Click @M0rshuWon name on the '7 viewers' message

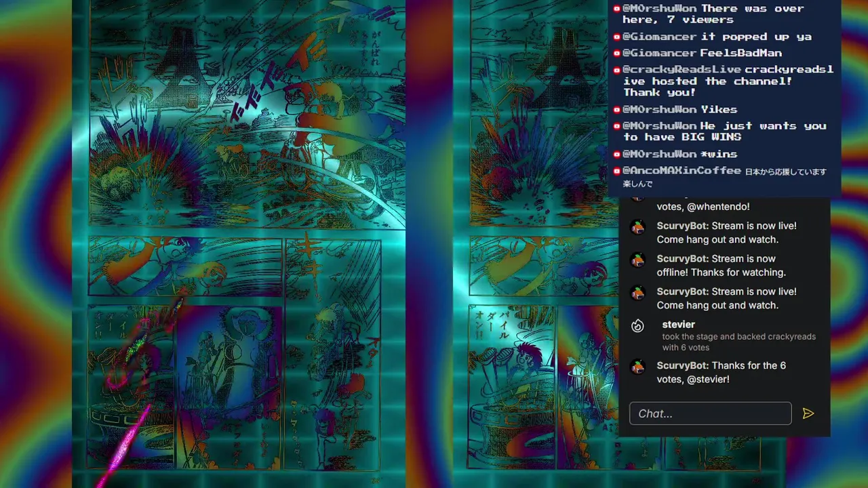coord(660,9)
